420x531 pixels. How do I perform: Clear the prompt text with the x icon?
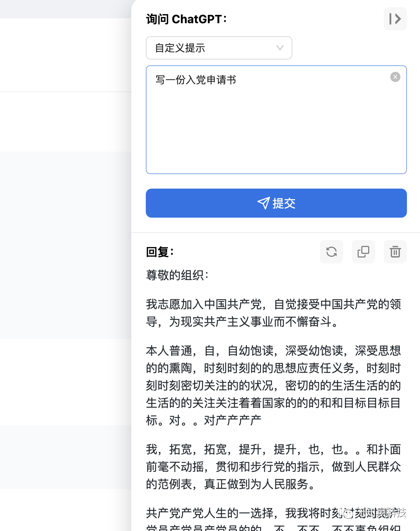tap(395, 77)
